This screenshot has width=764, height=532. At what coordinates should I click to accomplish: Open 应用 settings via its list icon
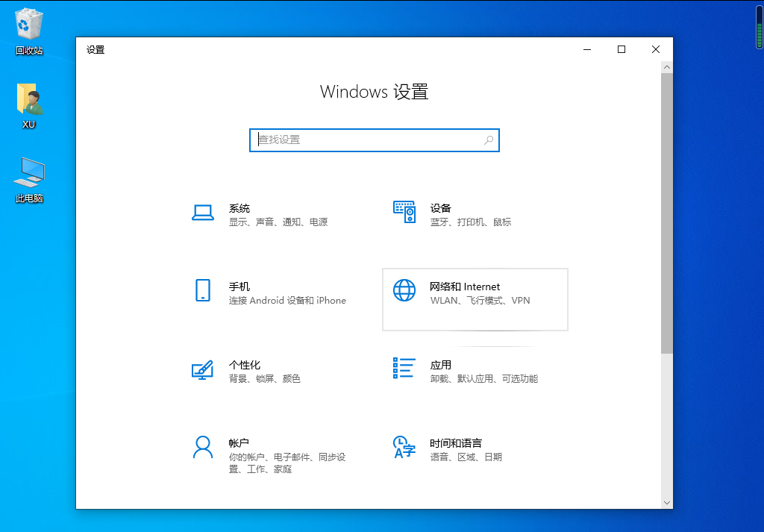[x=404, y=370]
